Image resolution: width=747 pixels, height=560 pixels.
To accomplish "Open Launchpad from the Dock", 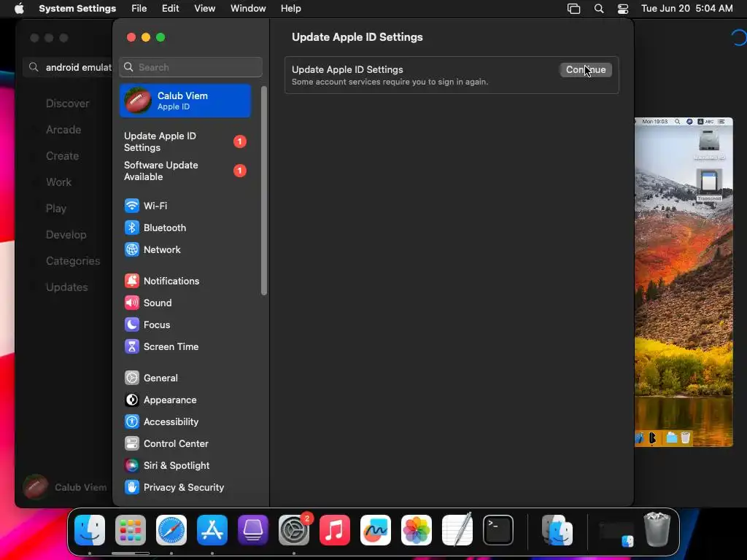I will pyautogui.click(x=131, y=530).
